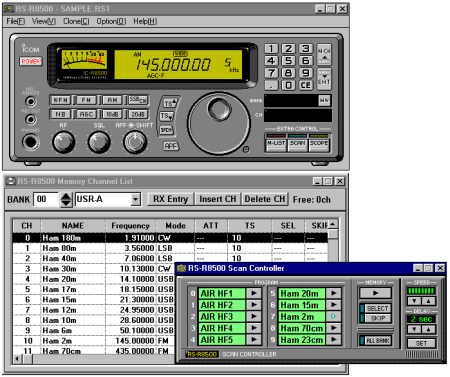Click the CE clear-entry key

[306, 85]
